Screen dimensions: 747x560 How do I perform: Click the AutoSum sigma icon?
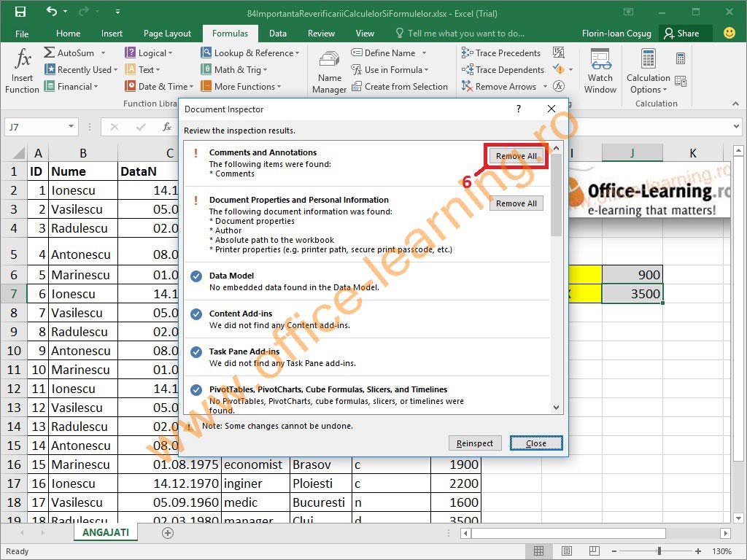(49, 52)
